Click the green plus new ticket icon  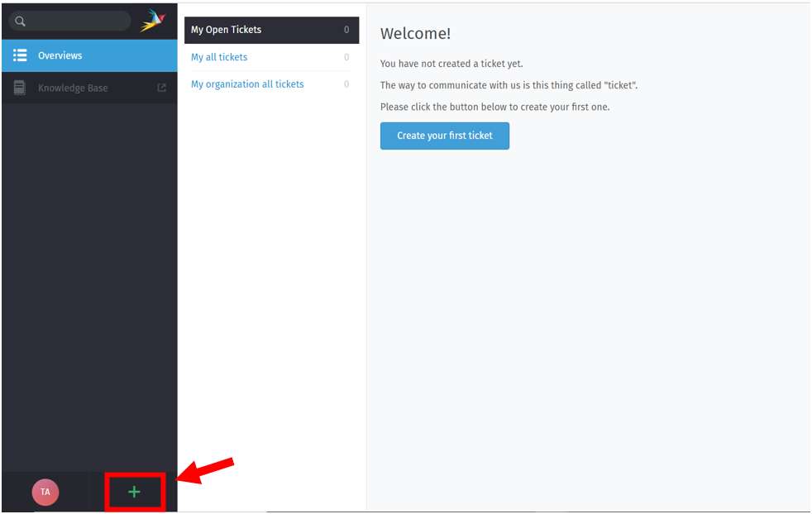[x=134, y=492]
